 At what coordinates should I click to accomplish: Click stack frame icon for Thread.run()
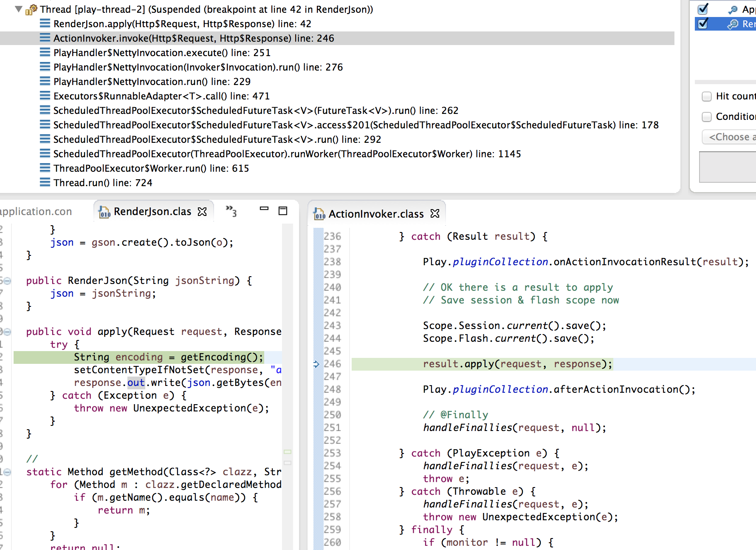point(45,182)
